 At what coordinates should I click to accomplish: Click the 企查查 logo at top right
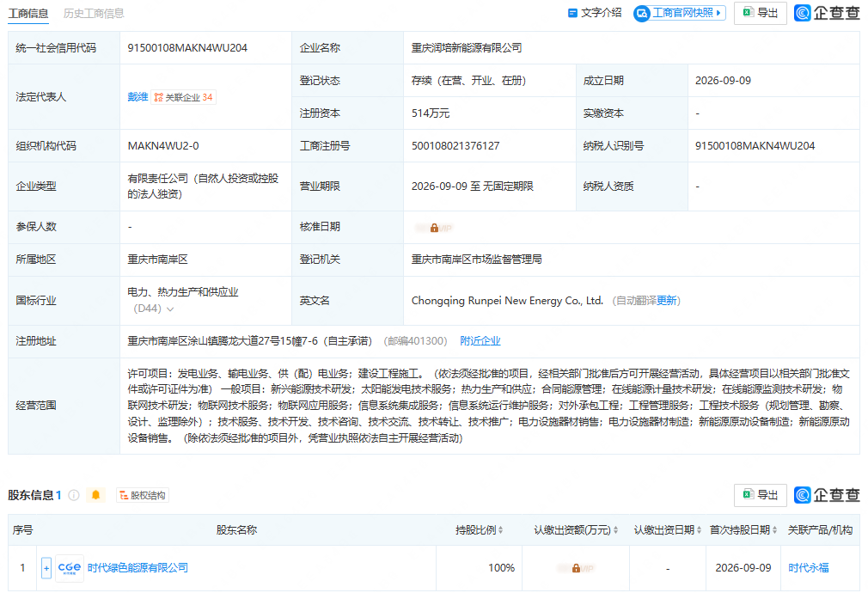827,13
